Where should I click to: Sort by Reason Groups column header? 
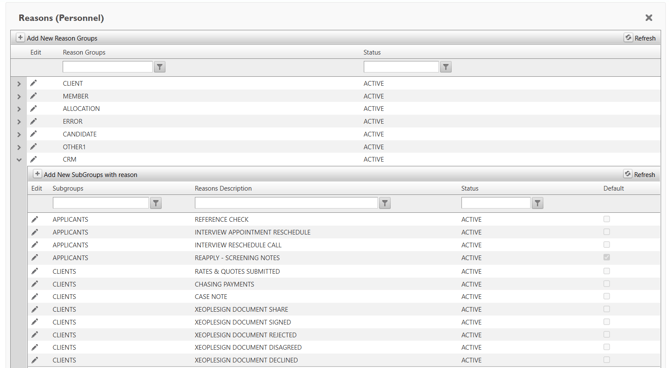click(84, 53)
